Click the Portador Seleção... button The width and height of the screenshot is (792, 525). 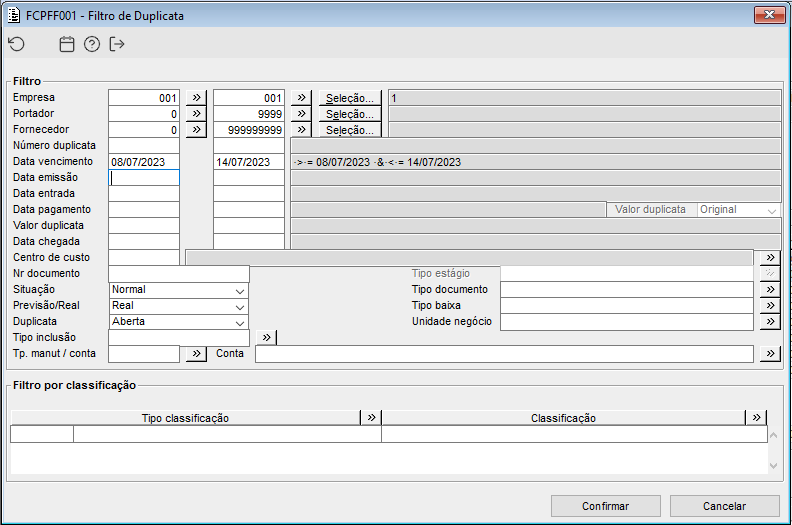(350, 114)
